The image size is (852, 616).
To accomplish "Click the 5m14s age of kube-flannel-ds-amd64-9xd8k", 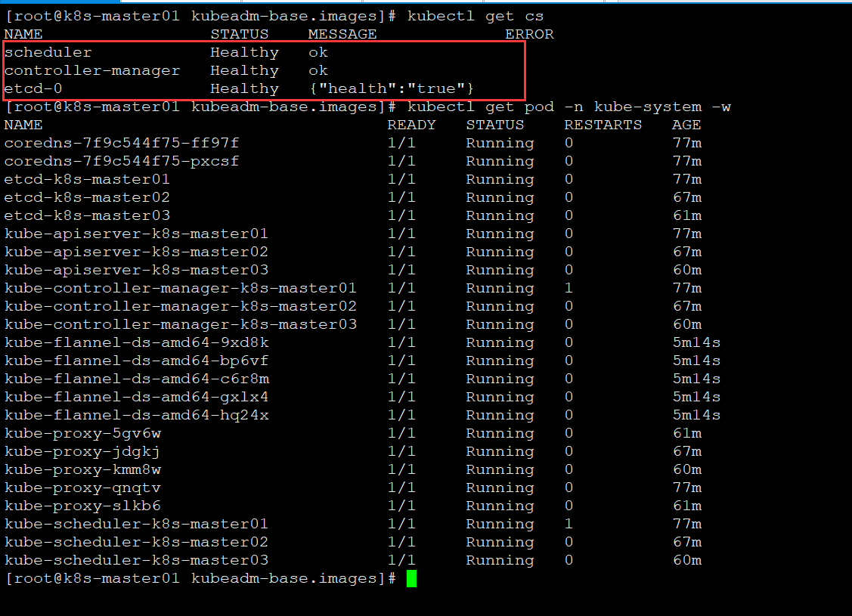I will (696, 342).
